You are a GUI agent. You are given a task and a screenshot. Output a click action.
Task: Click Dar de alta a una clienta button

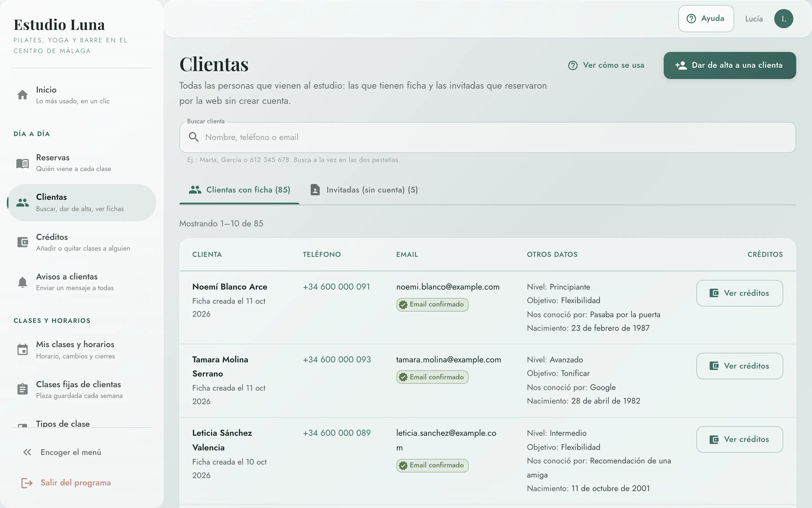point(729,65)
